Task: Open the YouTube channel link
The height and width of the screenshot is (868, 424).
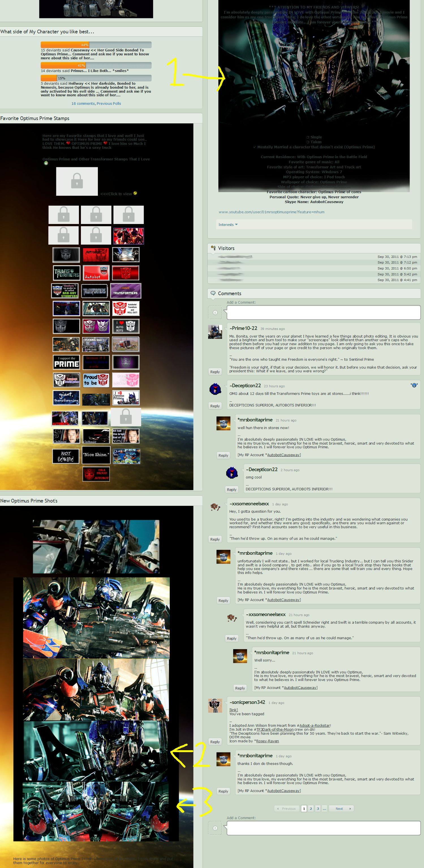Action: [271, 212]
